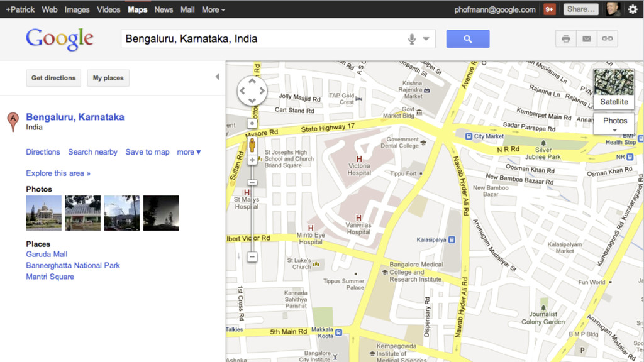This screenshot has height=362, width=644.
Task: Click Minto Eye Hospital H marker
Action: point(311,228)
